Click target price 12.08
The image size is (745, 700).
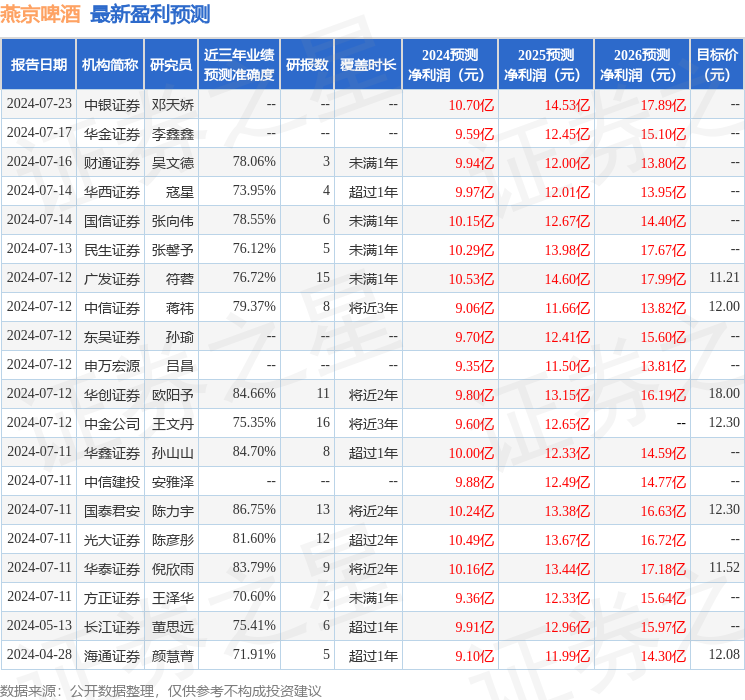click(x=724, y=654)
